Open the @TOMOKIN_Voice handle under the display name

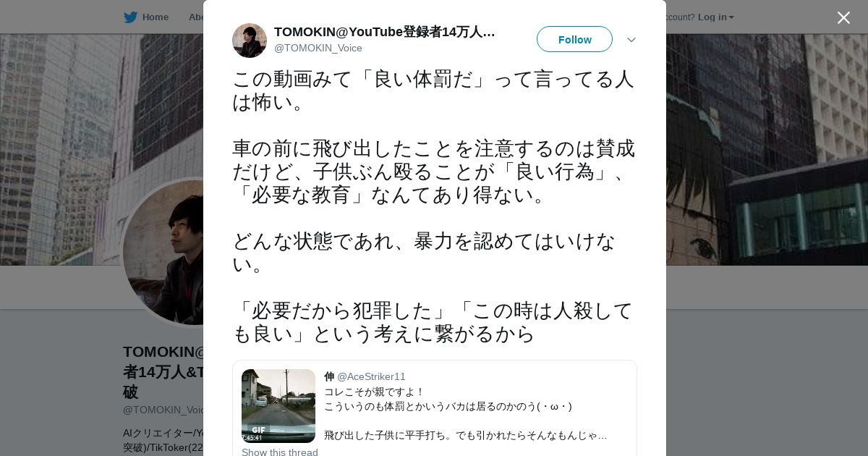pyautogui.click(x=318, y=48)
